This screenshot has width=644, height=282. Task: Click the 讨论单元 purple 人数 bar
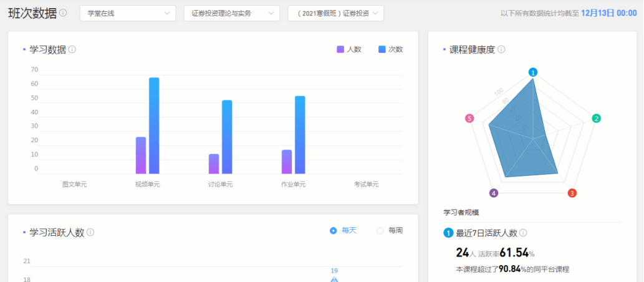(x=214, y=163)
